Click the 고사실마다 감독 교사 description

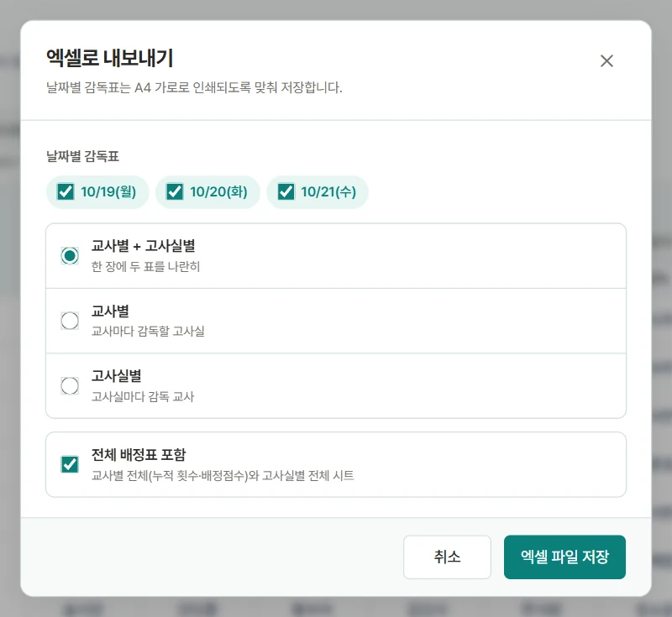pyautogui.click(x=143, y=396)
